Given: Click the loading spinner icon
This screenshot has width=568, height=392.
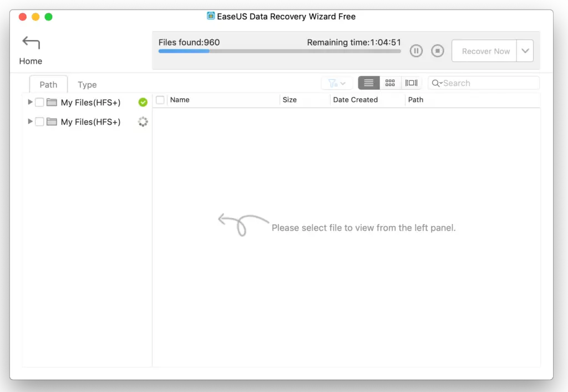Looking at the screenshot, I should click(143, 121).
